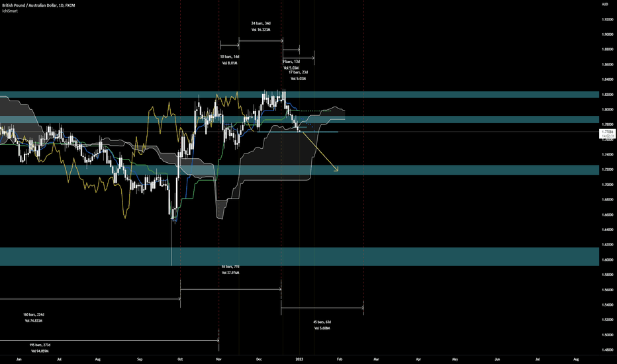Click the May label on the time axis
The image size is (617, 364).
coord(455,359)
